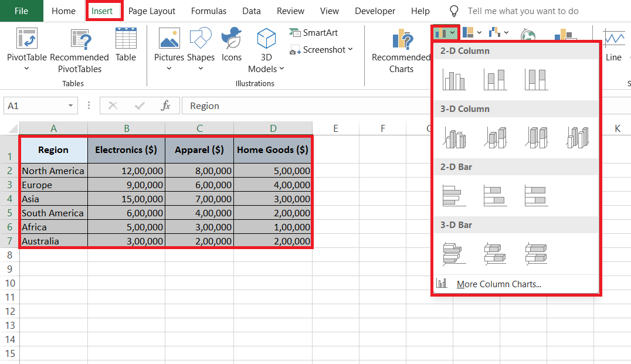Screen dimensions: 631x364
Task: Select 3-D Clustered Column chart
Action: [x=454, y=138]
